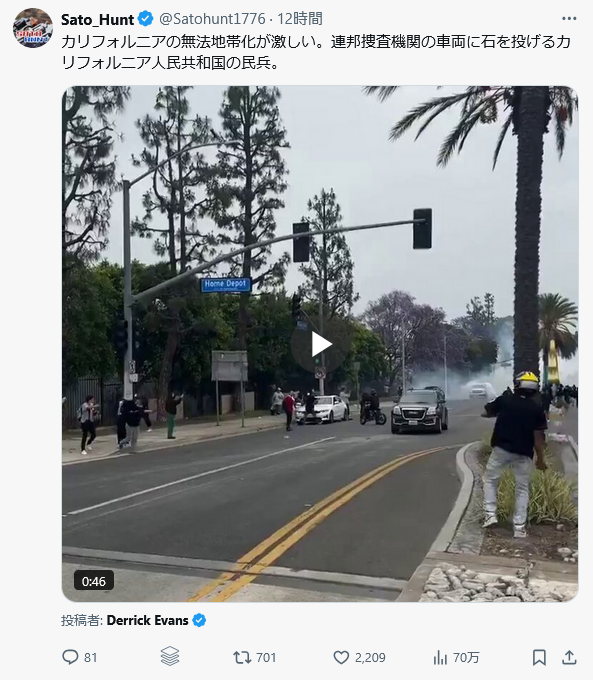593x680 pixels.
Task: Bookmark this post
Action: [539, 657]
